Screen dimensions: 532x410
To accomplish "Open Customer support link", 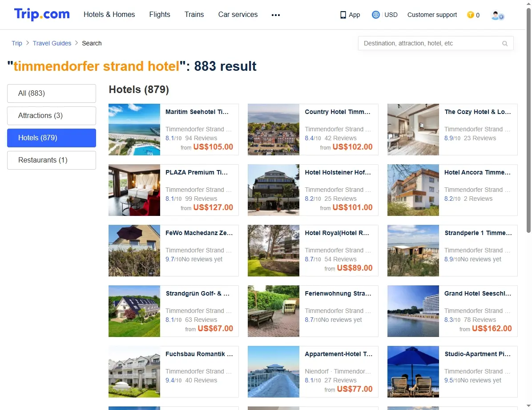I will 432,15.
